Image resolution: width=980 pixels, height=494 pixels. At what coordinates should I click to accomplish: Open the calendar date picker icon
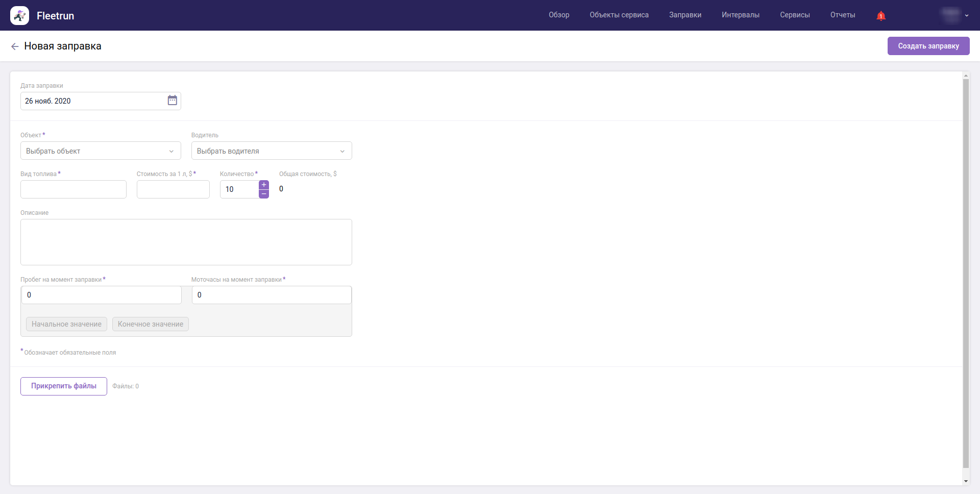tap(173, 101)
